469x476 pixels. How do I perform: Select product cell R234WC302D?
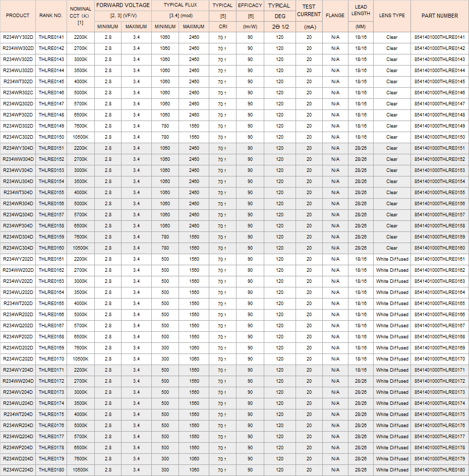18,137
